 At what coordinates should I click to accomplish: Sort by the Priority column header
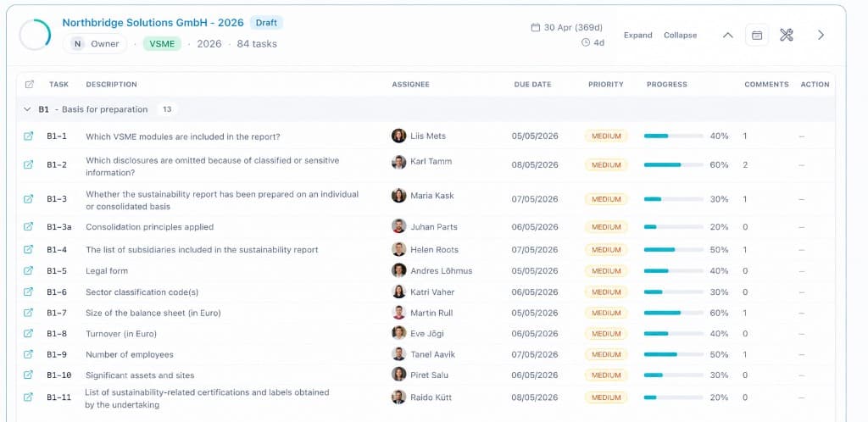pyautogui.click(x=605, y=84)
